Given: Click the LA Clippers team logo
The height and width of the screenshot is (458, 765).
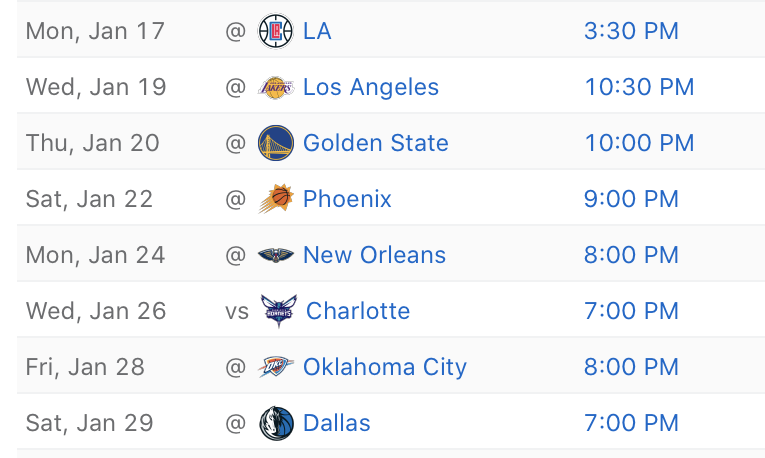Looking at the screenshot, I should pos(276,31).
